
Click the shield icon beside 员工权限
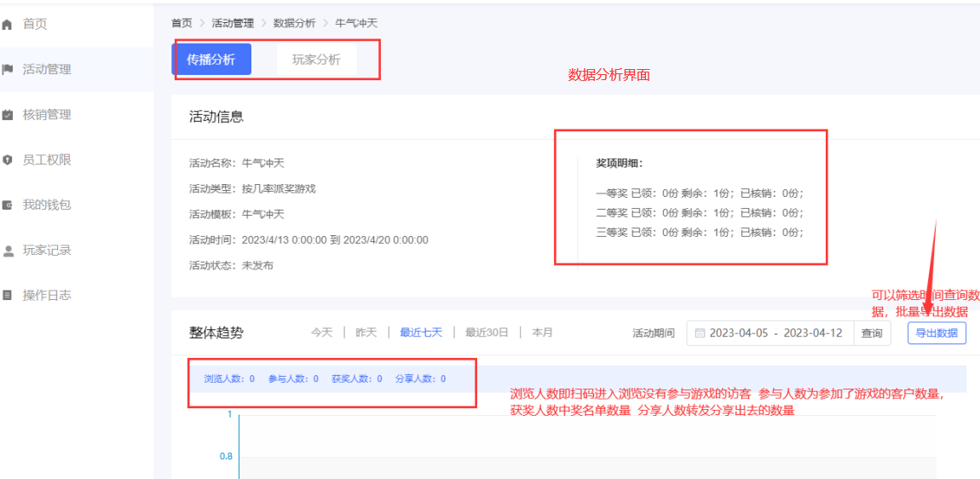[8, 160]
